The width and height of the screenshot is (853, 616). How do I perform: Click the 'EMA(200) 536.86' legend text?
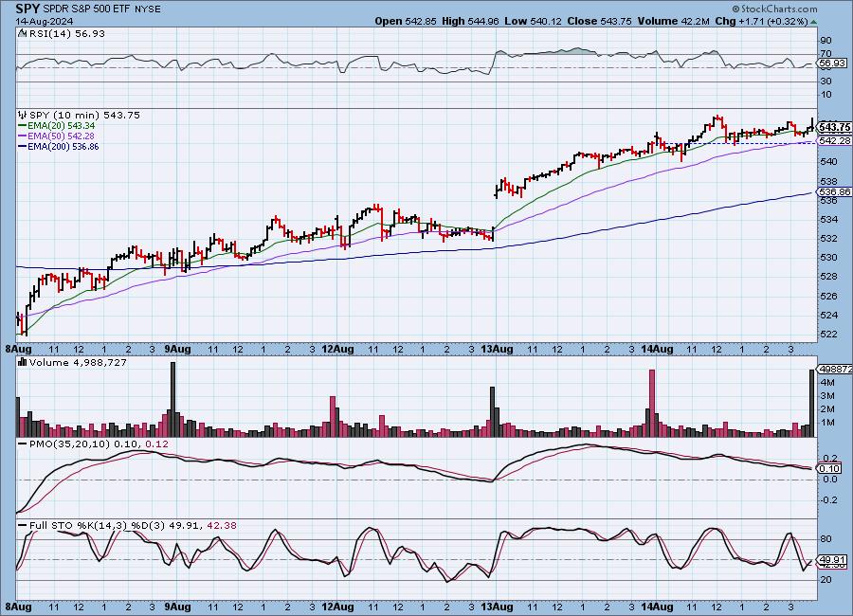tap(64, 146)
